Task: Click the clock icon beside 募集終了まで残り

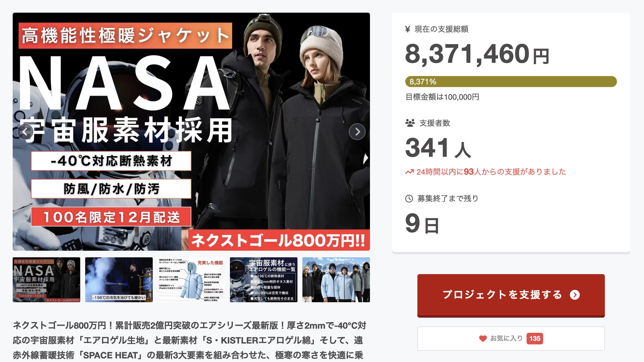Action: tap(409, 198)
